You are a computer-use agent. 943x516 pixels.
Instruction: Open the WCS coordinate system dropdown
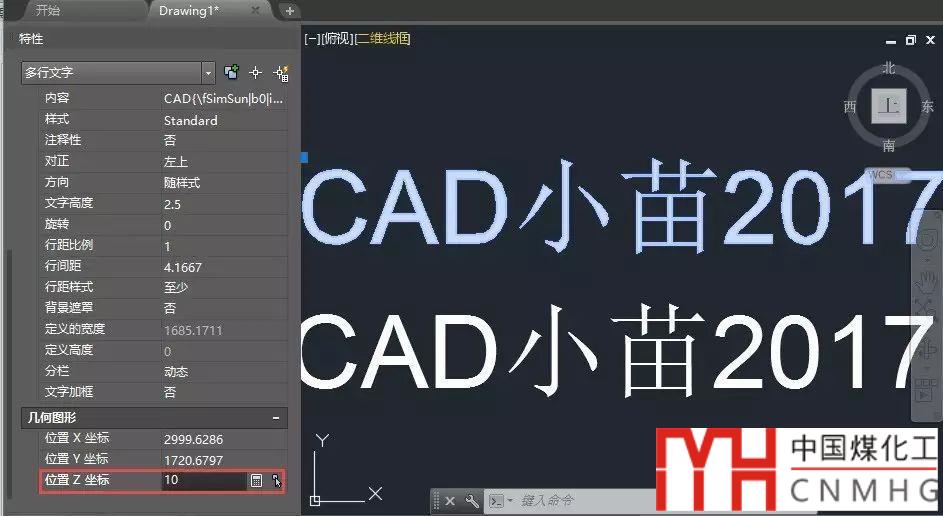[x=888, y=174]
